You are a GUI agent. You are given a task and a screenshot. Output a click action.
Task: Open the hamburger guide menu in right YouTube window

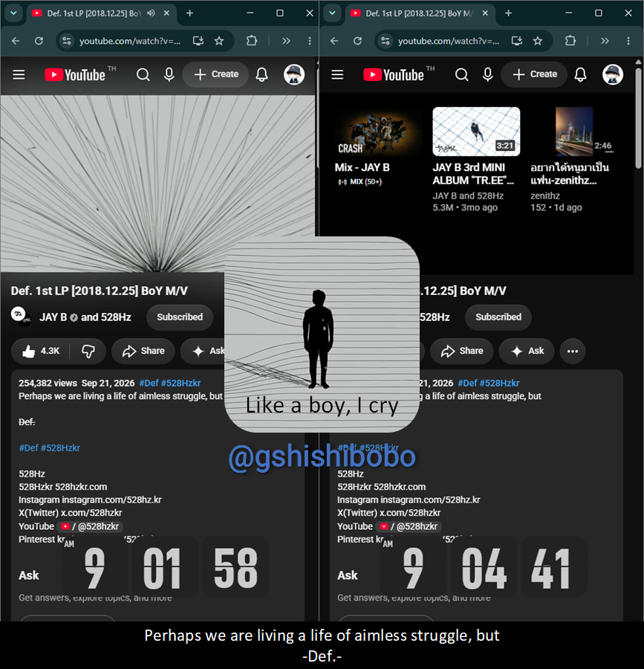coord(337,74)
